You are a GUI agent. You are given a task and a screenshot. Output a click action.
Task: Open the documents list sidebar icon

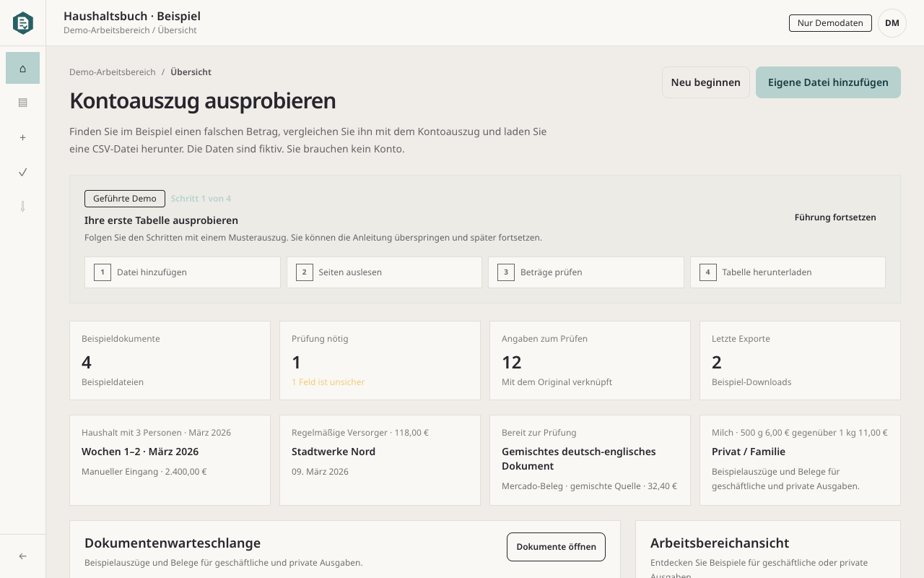pyautogui.click(x=22, y=103)
